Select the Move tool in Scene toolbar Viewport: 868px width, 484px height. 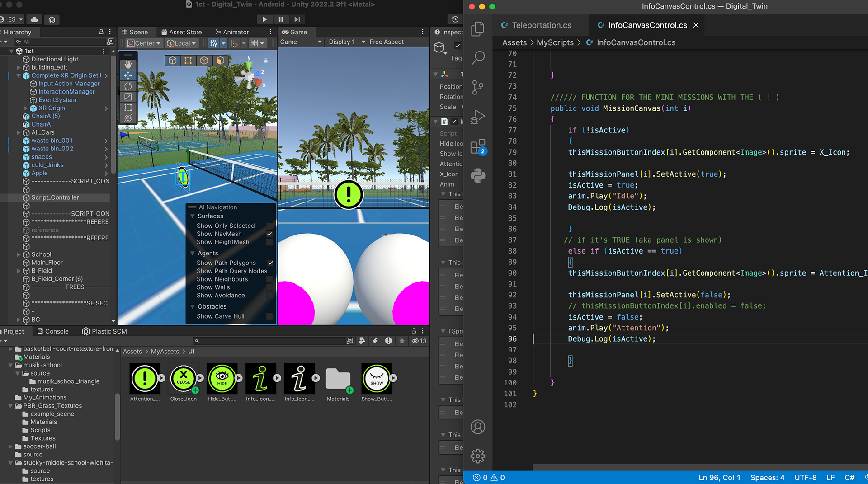pos(128,75)
